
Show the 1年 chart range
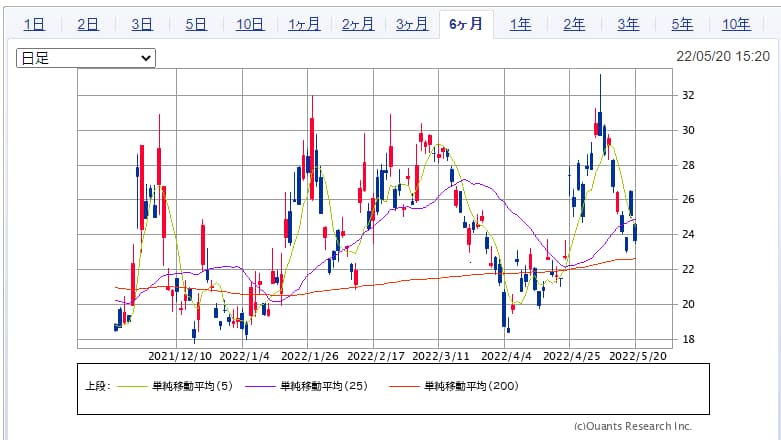point(520,24)
